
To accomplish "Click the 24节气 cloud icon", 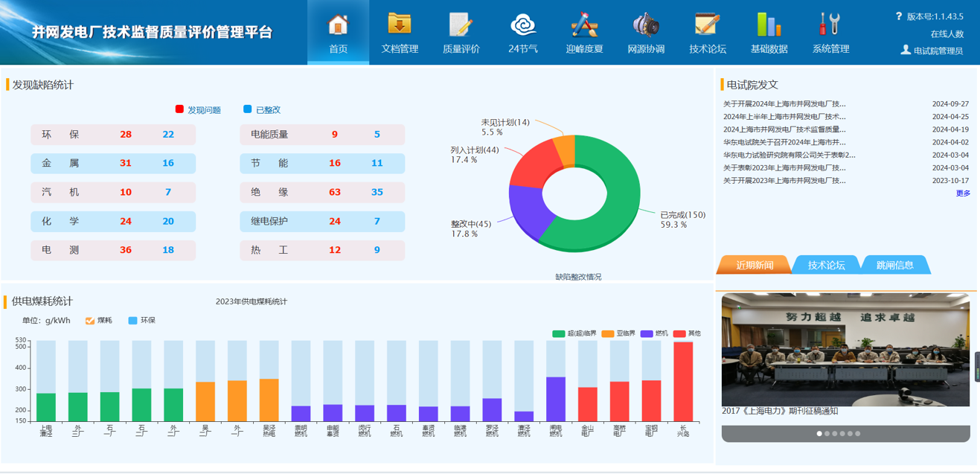I will point(523,25).
